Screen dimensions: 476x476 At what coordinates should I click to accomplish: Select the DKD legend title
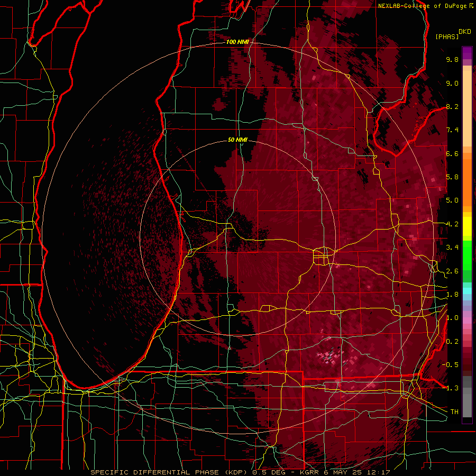pos(465,32)
